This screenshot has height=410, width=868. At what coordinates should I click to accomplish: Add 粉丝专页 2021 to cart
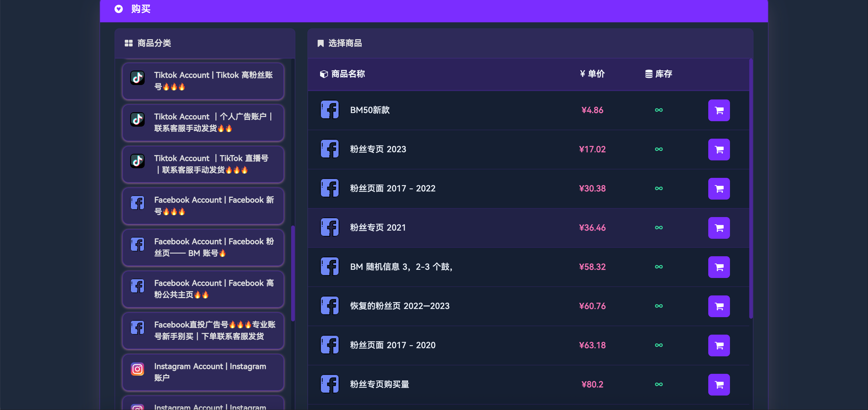point(719,228)
